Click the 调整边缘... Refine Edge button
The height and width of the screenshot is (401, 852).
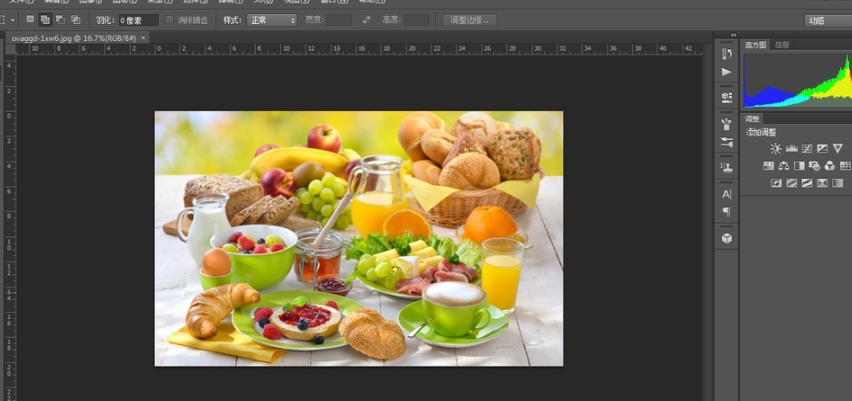click(469, 20)
